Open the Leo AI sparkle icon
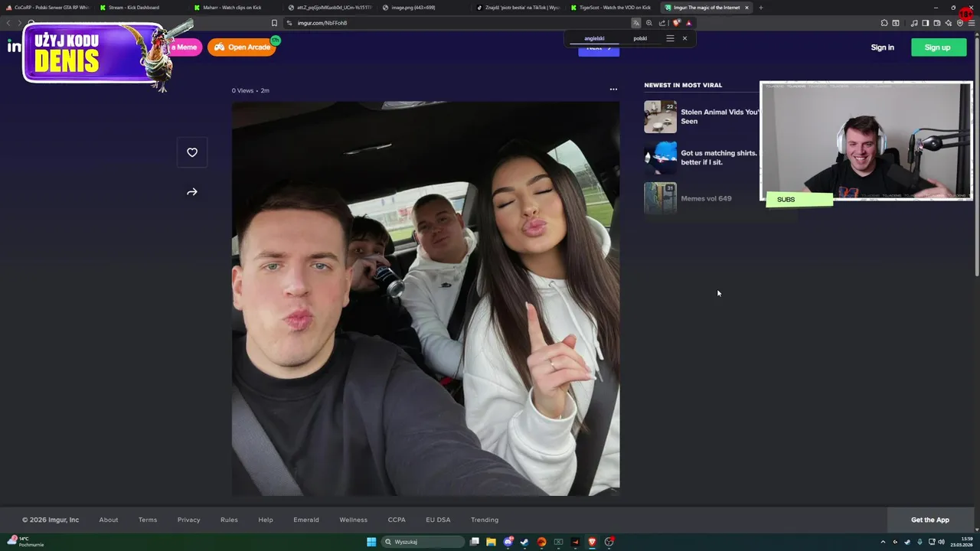Image resolution: width=980 pixels, height=551 pixels. click(949, 23)
